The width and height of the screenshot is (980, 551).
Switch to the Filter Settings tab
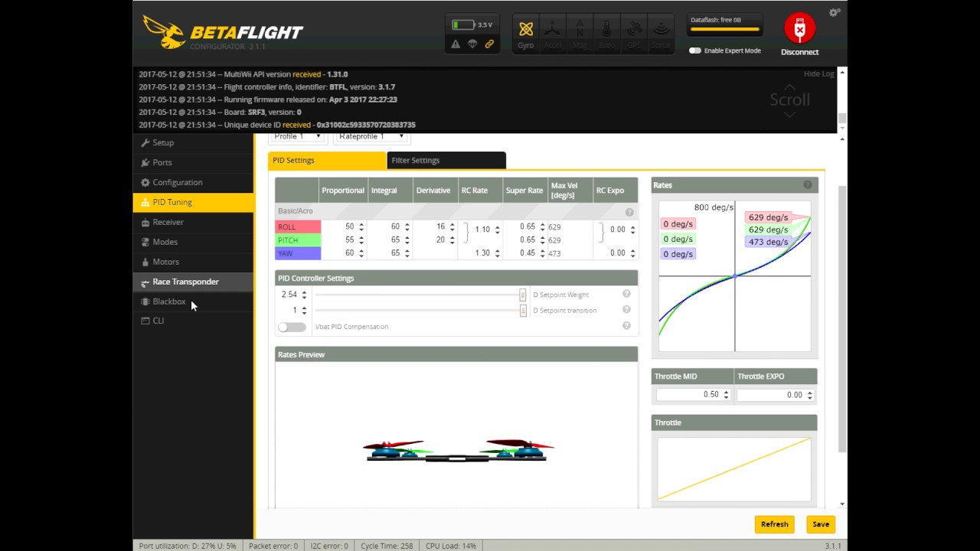pos(446,160)
